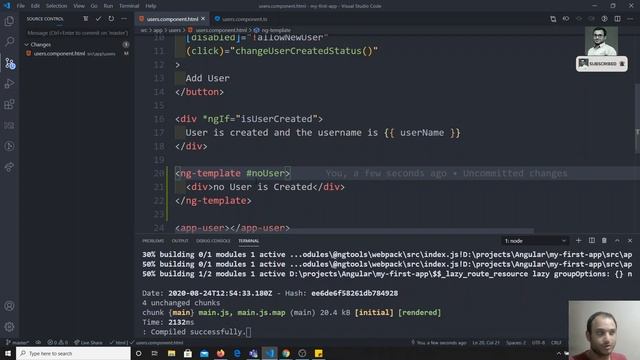Open Go menu
Viewport: 640px width, 360px height.
pyautogui.click(x=94, y=6)
